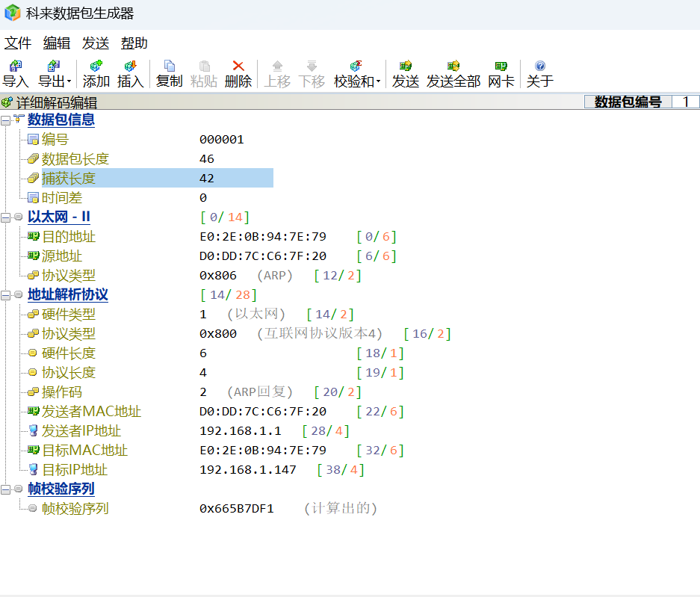Open the 文件 (File) menu
The image size is (700, 597).
pyautogui.click(x=18, y=43)
